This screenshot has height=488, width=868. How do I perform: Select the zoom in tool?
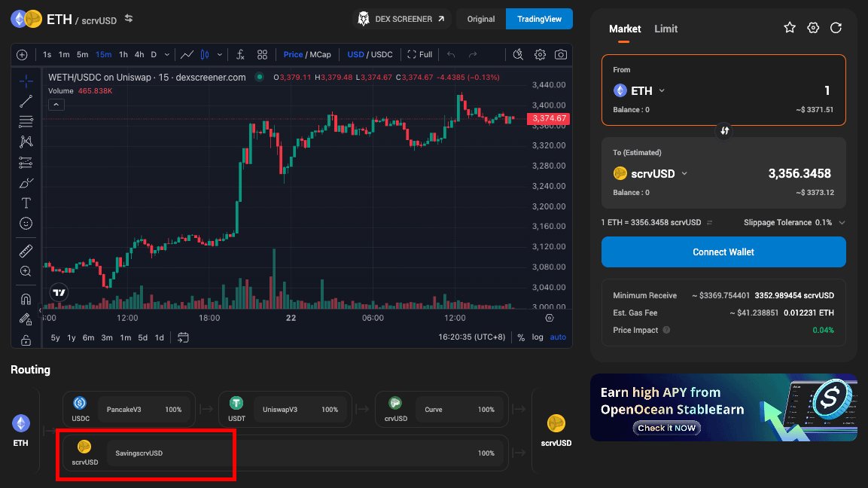(26, 271)
